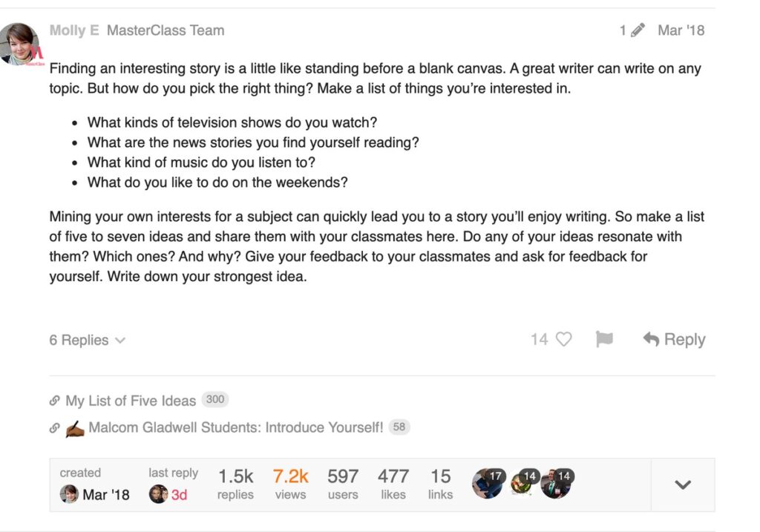Expand the 6 Replies list

87,341
